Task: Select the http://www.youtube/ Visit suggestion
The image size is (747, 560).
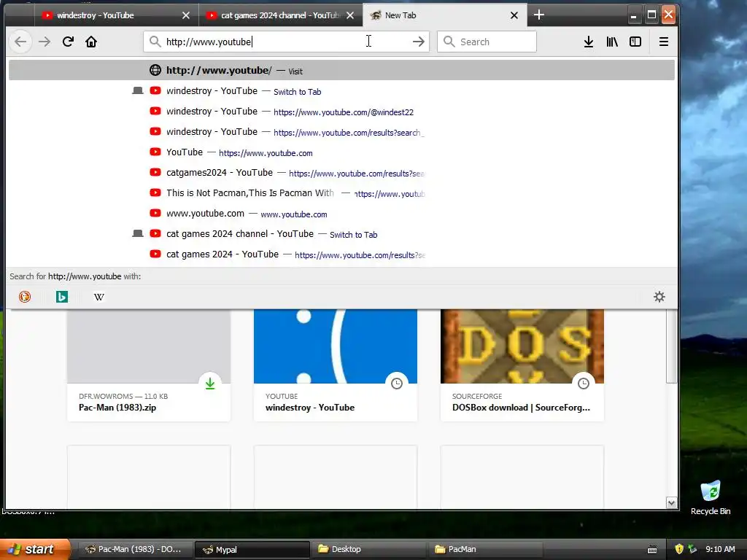Action: point(341,71)
